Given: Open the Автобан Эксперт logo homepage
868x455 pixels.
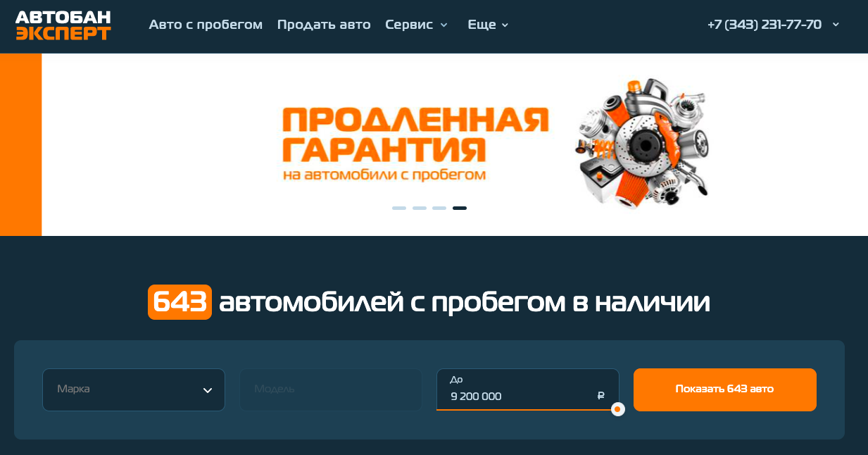Looking at the screenshot, I should (x=63, y=25).
